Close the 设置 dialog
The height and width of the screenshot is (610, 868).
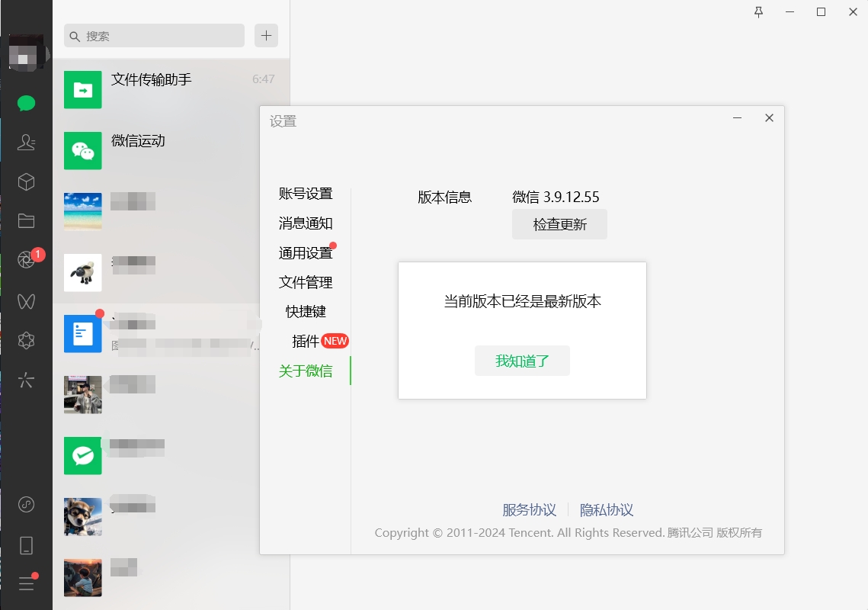(769, 118)
